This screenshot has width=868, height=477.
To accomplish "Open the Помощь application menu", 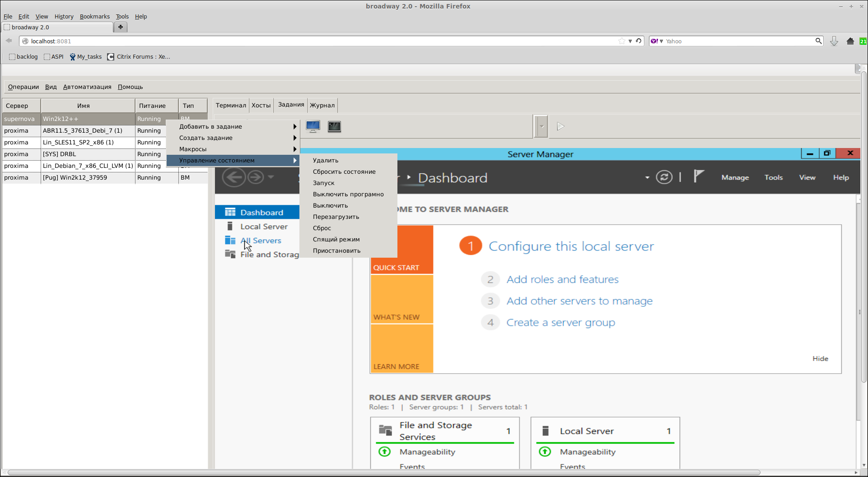I will tap(130, 87).
